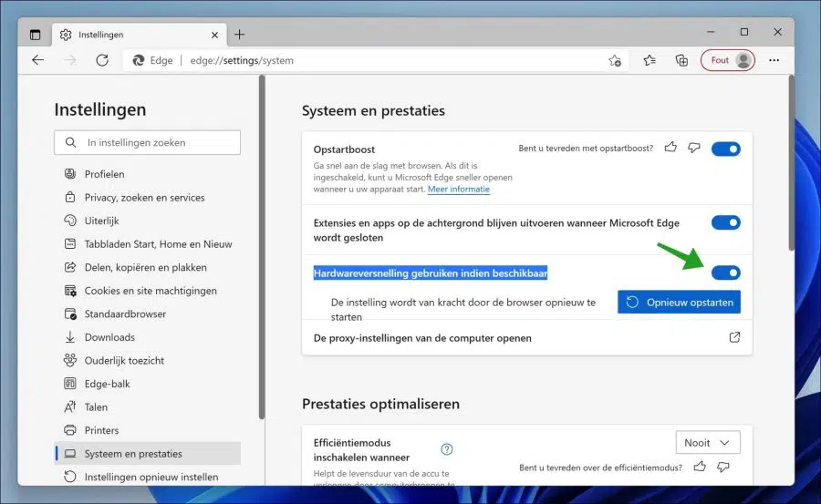Click the Prestaties optimaliseren heading
This screenshot has width=821, height=504.
pos(380,404)
